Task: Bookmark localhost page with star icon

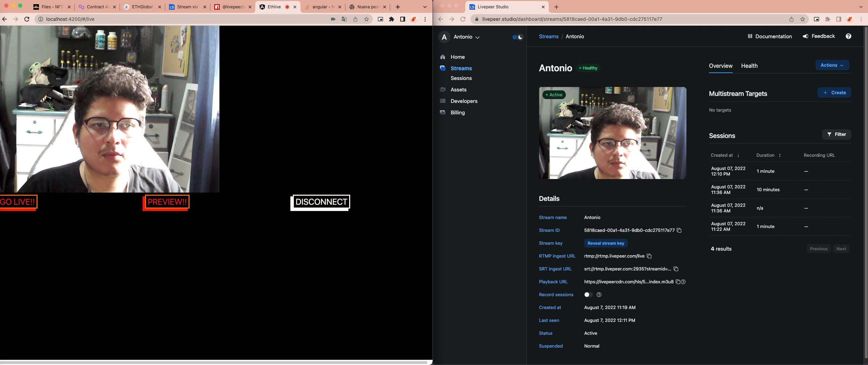Action: tap(366, 19)
